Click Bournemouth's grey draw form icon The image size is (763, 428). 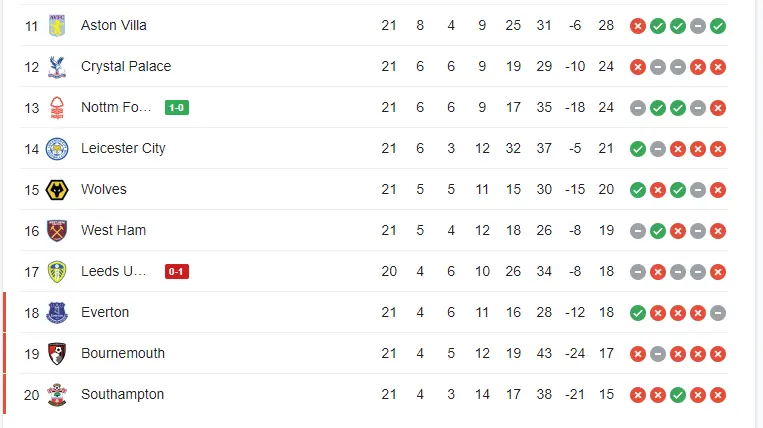[x=658, y=353]
